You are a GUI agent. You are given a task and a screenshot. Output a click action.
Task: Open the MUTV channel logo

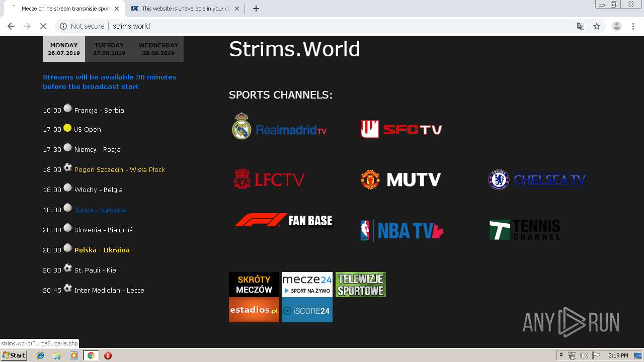click(x=401, y=179)
